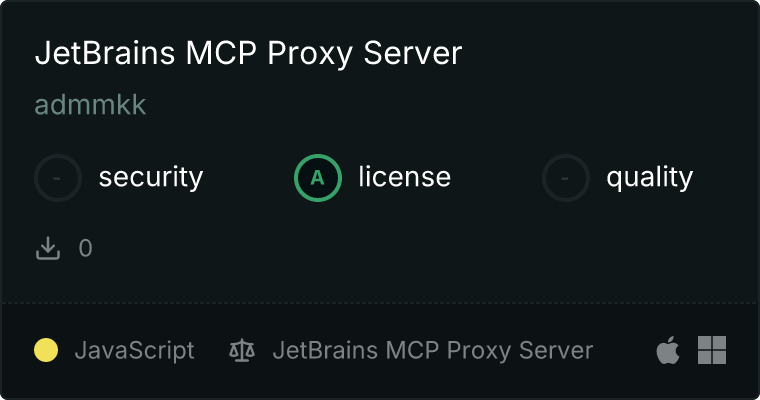Select the security rating label
Viewport: 760px width, 400px height.
(x=151, y=177)
